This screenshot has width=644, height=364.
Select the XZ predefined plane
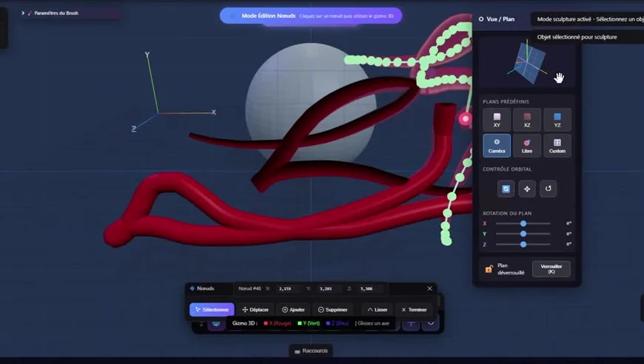[x=527, y=119]
